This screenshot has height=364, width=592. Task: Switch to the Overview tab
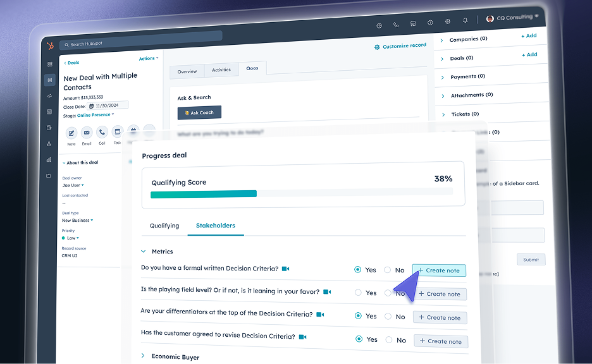(187, 71)
